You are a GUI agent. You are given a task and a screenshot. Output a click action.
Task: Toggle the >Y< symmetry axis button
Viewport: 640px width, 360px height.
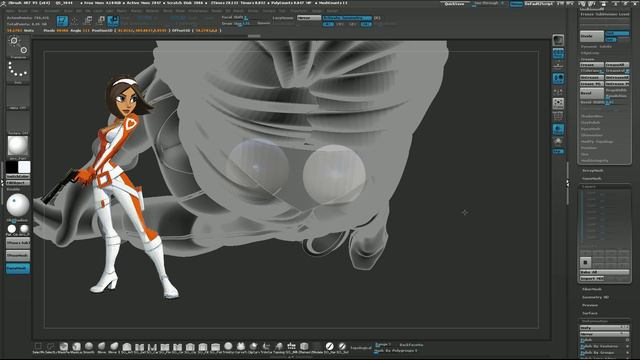340,24
